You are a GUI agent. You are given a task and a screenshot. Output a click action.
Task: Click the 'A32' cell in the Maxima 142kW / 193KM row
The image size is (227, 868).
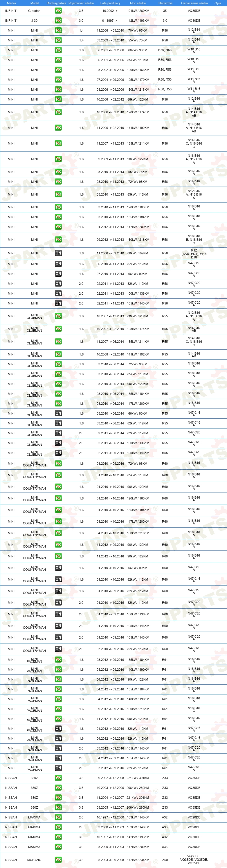tap(165, 837)
